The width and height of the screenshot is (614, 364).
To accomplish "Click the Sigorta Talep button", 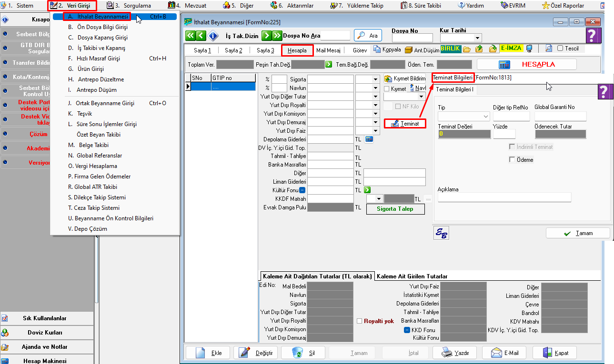I will pos(395,209).
